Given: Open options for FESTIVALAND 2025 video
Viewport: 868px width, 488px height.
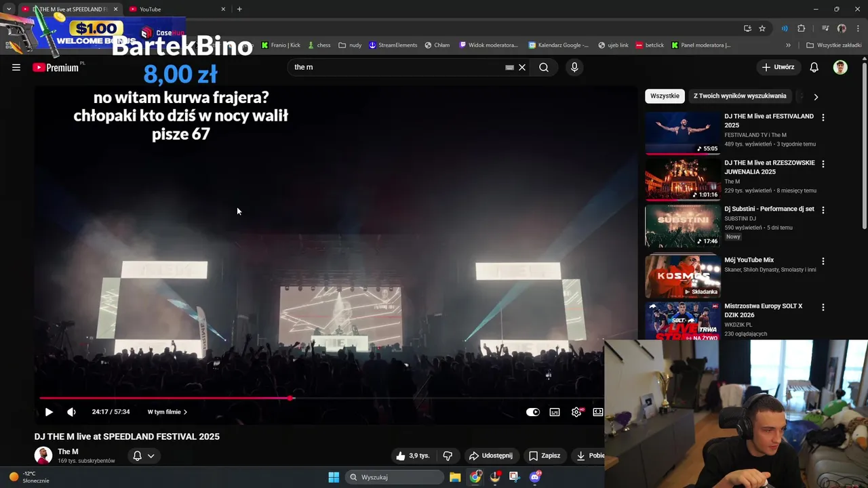Looking at the screenshot, I should (823, 117).
